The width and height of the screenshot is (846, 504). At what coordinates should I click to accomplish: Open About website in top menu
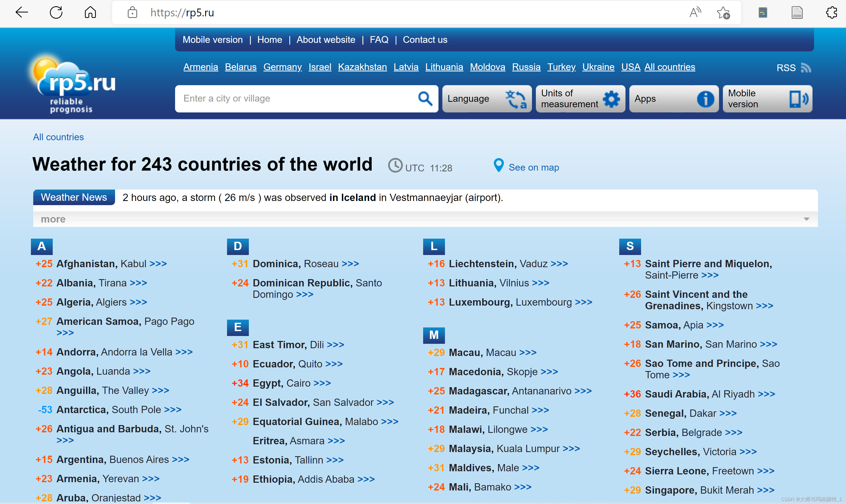tap(326, 40)
